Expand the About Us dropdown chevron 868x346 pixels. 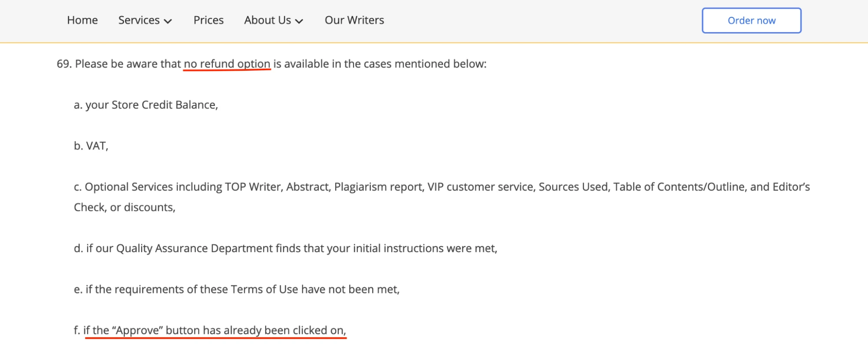[x=299, y=21]
